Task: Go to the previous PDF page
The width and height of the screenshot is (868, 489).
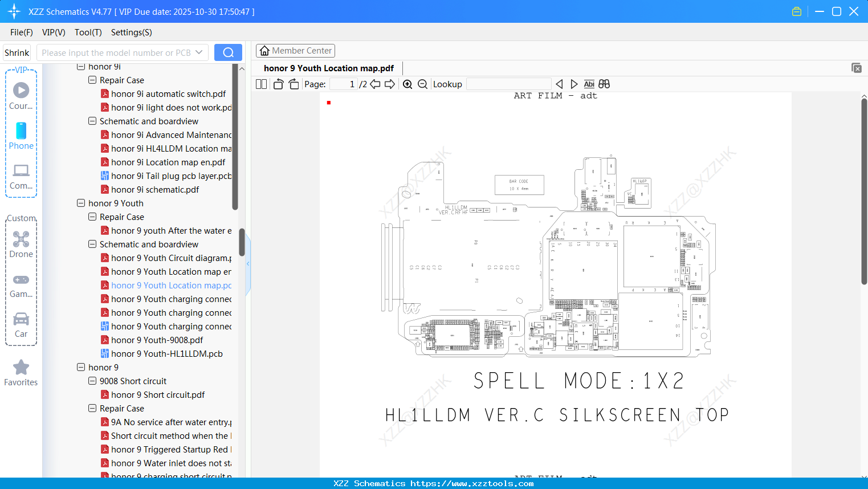Action: (x=375, y=84)
